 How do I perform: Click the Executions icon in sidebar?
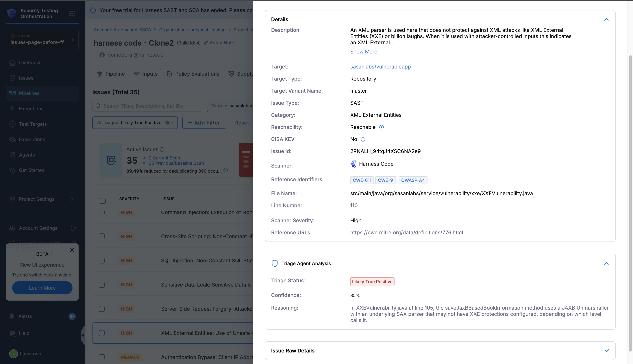click(12, 109)
